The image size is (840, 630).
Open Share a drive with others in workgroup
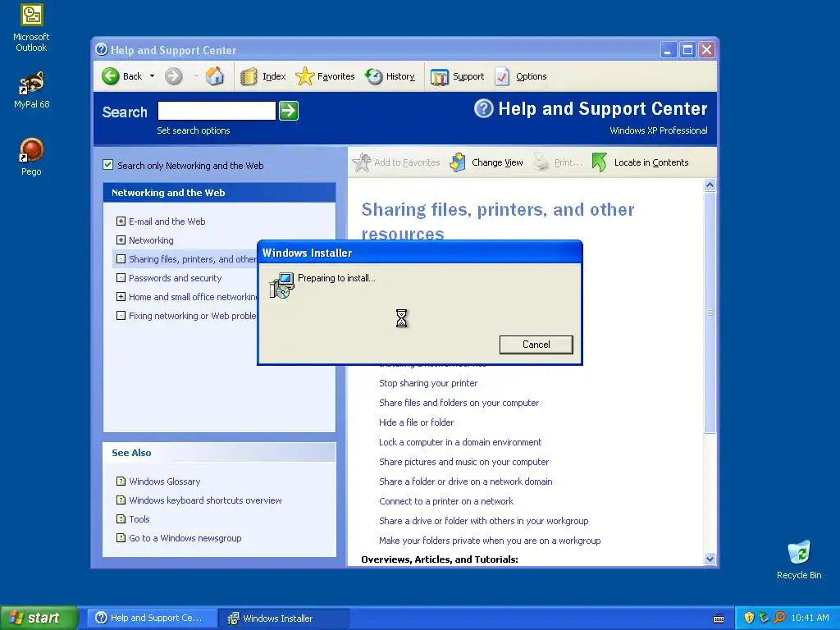pyautogui.click(x=484, y=521)
